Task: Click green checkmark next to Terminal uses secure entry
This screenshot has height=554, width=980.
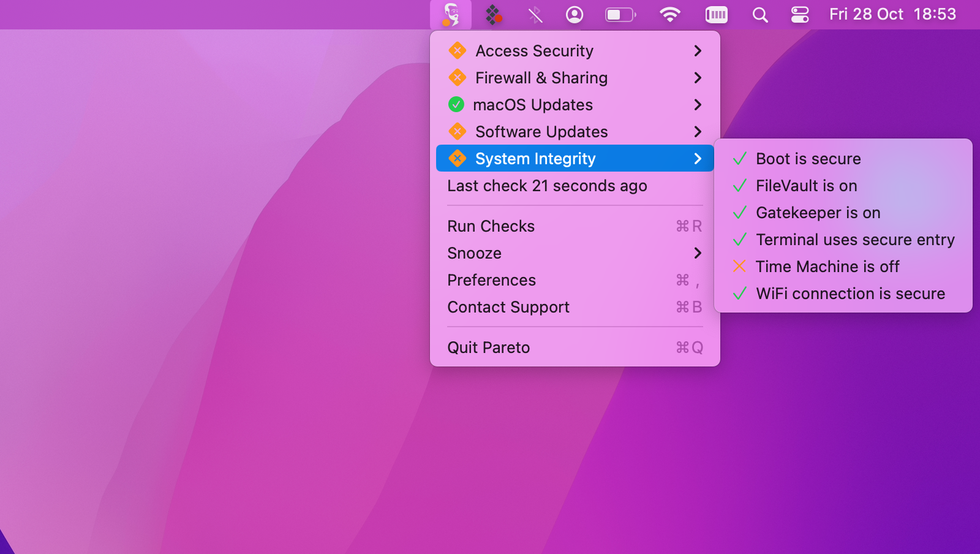Action: coord(740,240)
